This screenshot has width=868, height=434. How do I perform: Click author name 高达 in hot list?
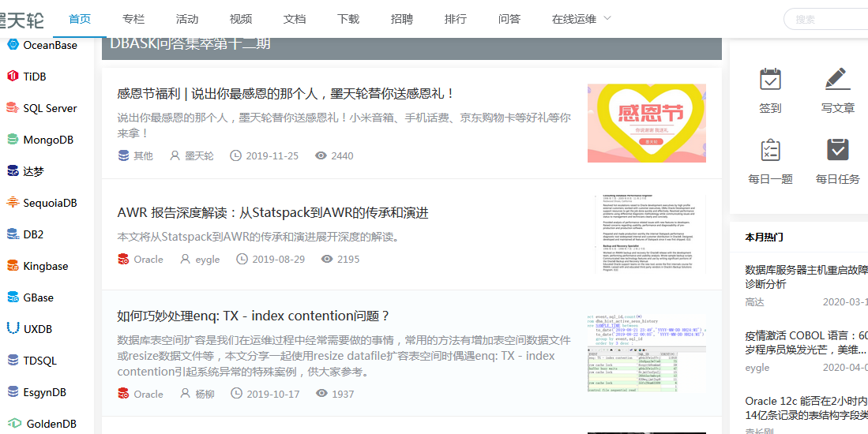754,302
